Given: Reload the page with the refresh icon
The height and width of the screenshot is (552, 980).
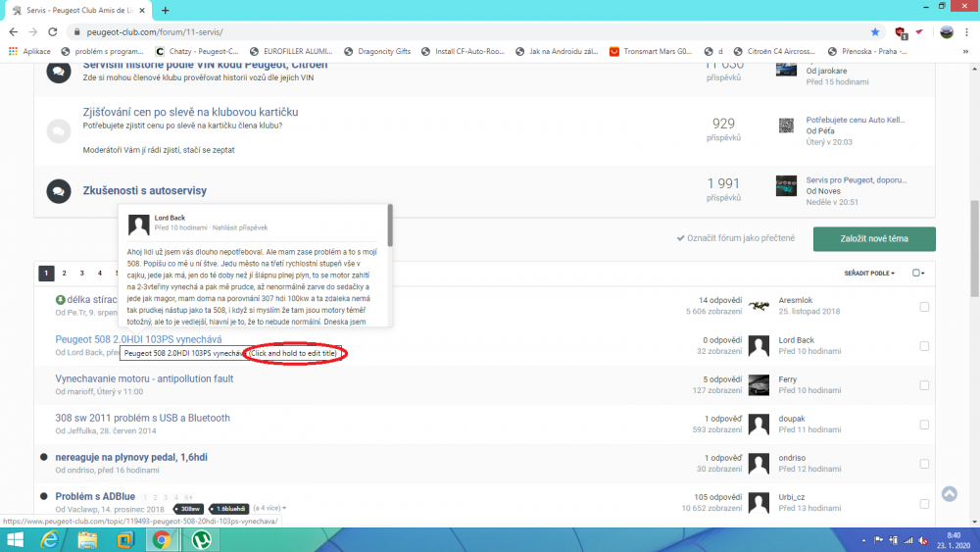Looking at the screenshot, I should point(53,32).
